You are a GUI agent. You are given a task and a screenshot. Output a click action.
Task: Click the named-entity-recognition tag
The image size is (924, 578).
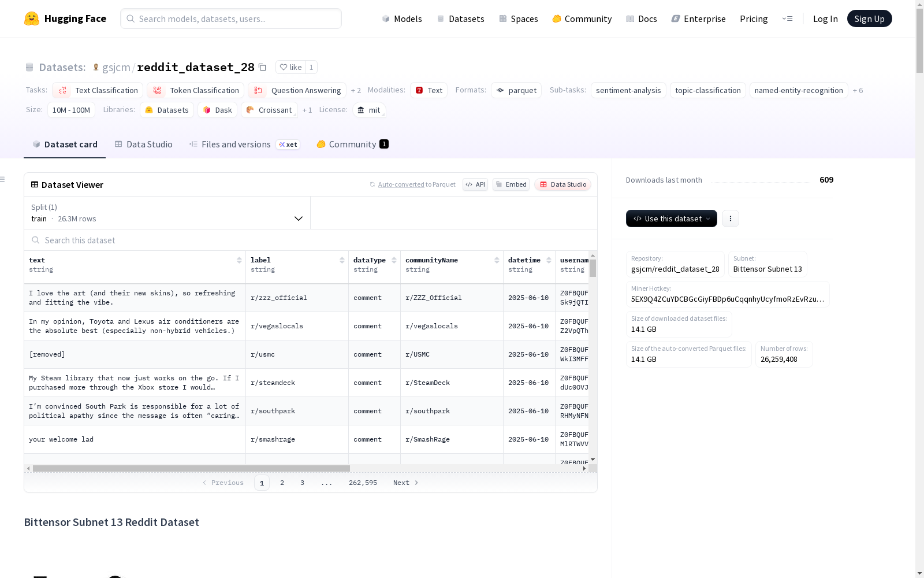click(x=799, y=90)
